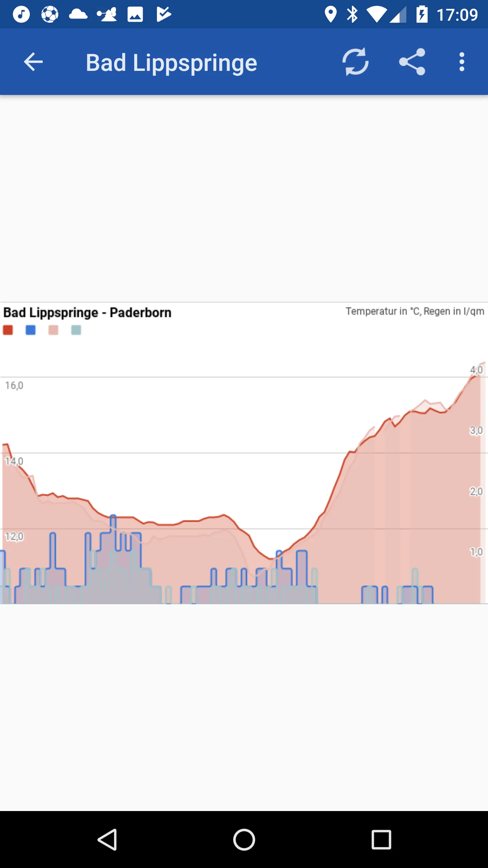Tap the cellular signal status icon
The image size is (488, 868).
click(398, 15)
